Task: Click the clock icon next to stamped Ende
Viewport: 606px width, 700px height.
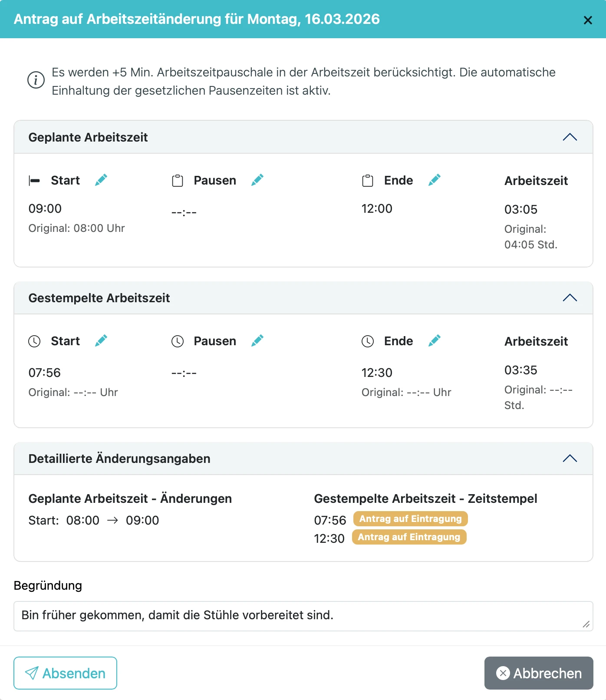Action: tap(368, 341)
